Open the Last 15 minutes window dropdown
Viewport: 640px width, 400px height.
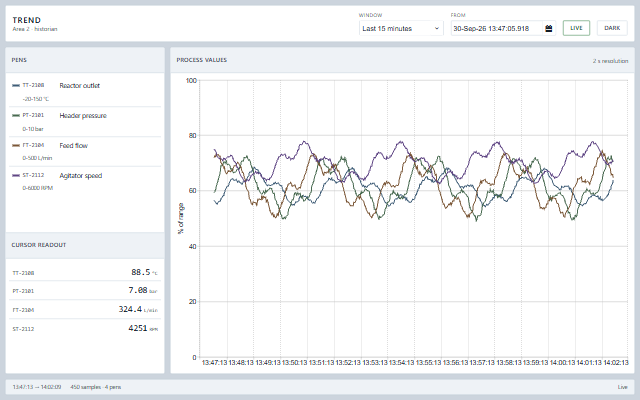coord(401,29)
